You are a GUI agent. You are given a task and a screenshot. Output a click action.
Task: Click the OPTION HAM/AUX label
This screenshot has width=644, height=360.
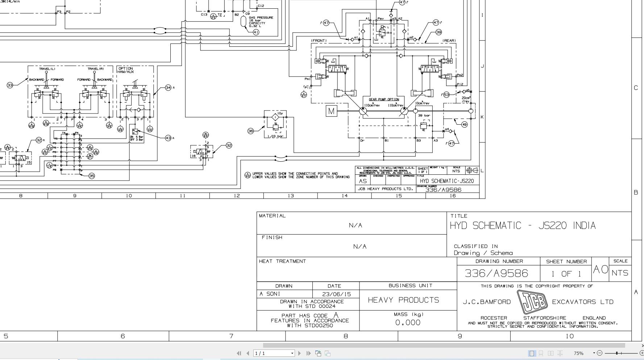click(126, 70)
